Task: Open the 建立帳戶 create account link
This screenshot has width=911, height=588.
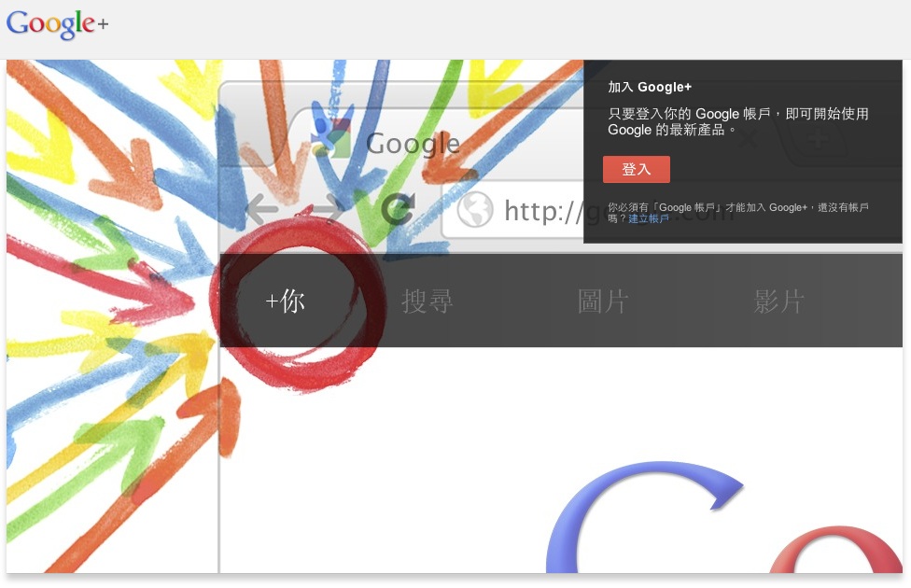Action: coord(649,218)
